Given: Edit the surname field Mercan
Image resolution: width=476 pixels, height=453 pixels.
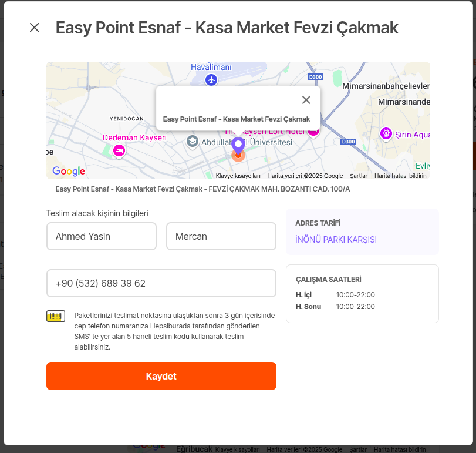Looking at the screenshot, I should click(x=221, y=236).
